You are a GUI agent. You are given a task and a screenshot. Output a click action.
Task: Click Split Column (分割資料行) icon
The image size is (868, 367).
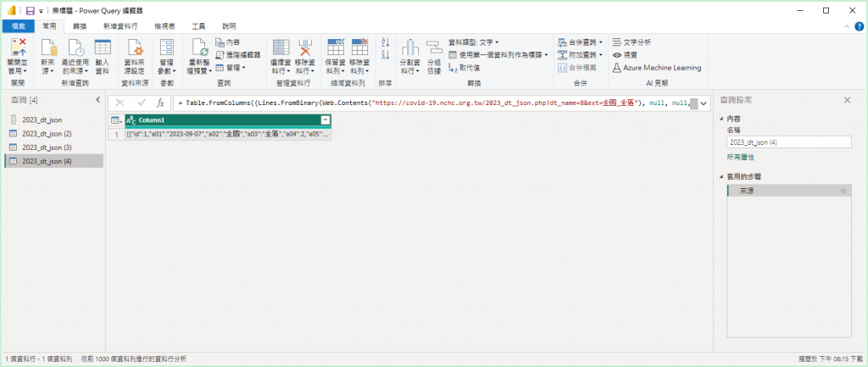pos(409,47)
